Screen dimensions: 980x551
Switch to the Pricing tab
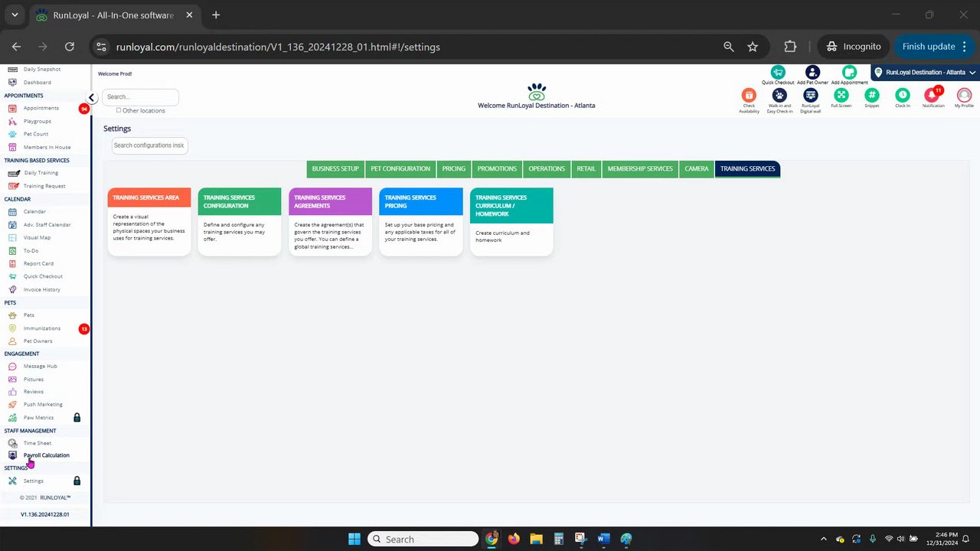(453, 168)
